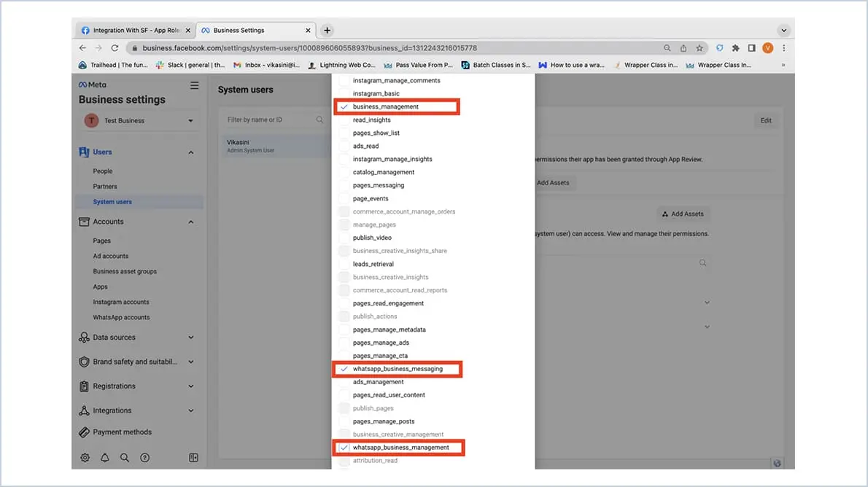
Task: Open Trailhead bookmark
Action: click(114, 66)
